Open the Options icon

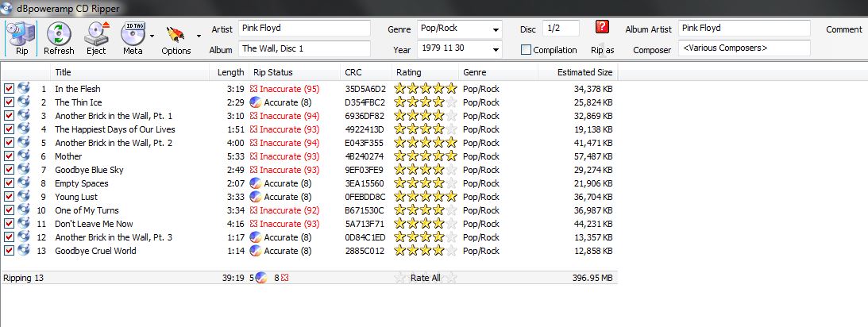tap(175, 37)
